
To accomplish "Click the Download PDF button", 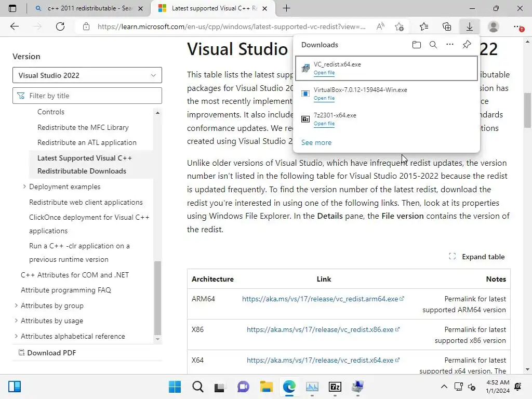I will click(47, 353).
